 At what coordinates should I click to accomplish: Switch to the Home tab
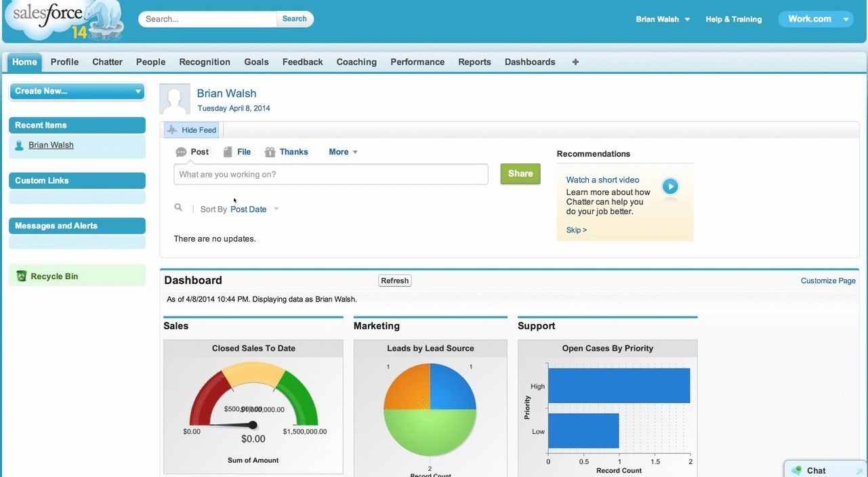(x=24, y=62)
